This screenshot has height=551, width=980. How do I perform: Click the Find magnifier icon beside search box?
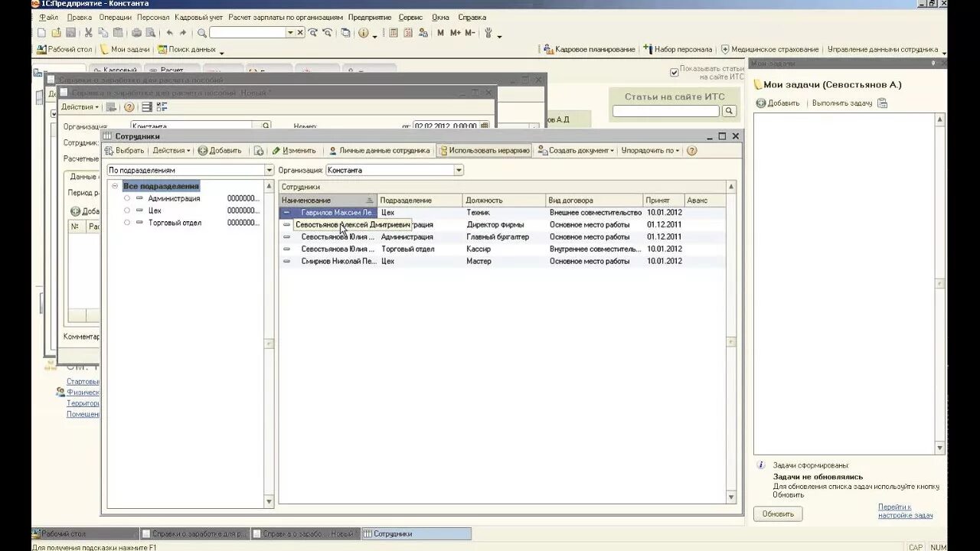(x=202, y=33)
